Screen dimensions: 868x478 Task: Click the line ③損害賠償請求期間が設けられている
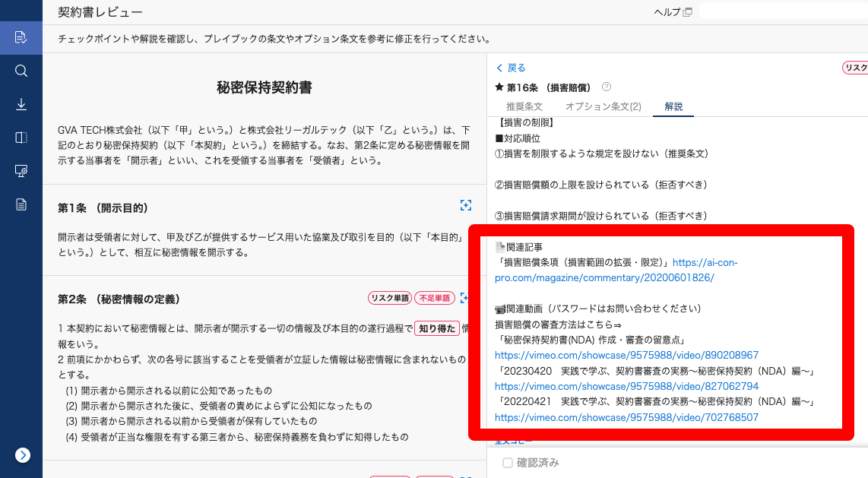pyautogui.click(x=602, y=216)
